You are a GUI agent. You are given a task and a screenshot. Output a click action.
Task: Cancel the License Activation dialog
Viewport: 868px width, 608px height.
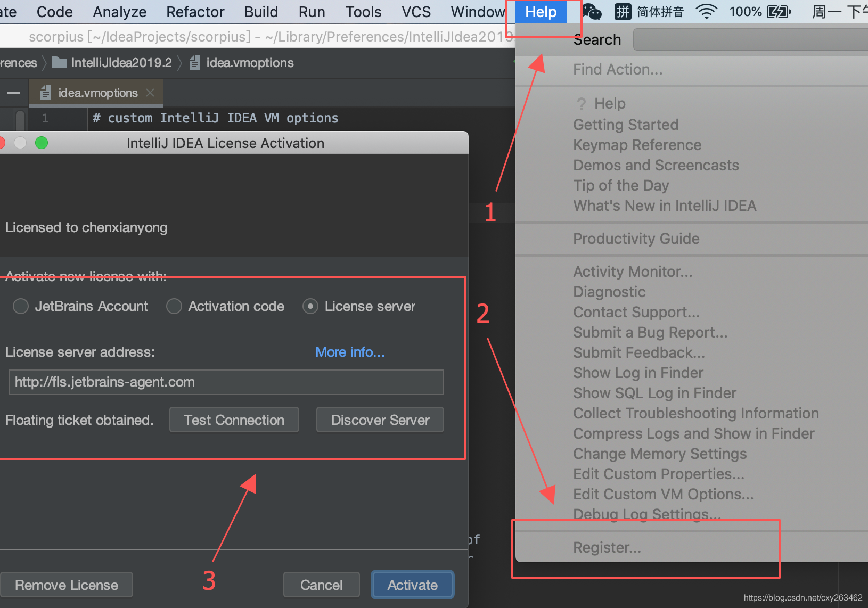coord(322,585)
